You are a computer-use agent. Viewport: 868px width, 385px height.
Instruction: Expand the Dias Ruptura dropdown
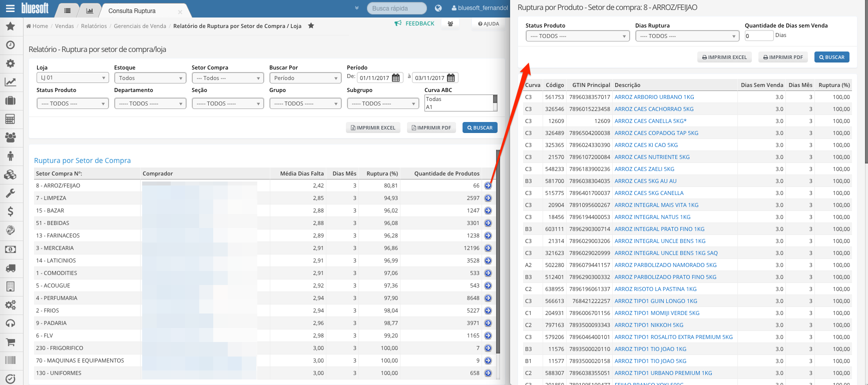687,36
